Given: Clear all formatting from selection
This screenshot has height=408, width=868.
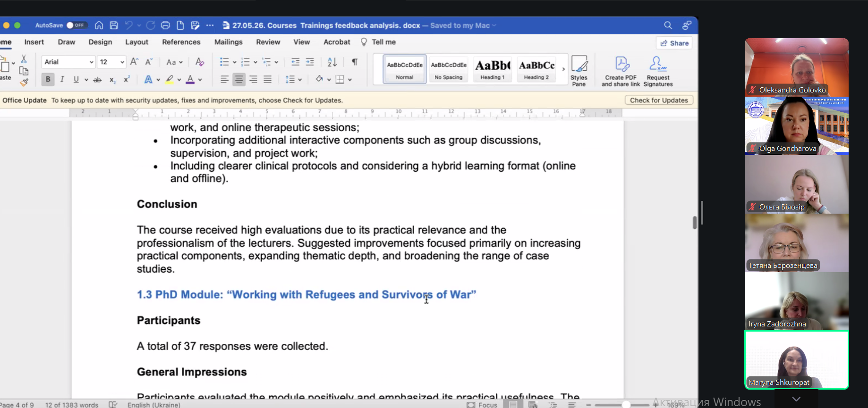Looking at the screenshot, I should pos(200,62).
